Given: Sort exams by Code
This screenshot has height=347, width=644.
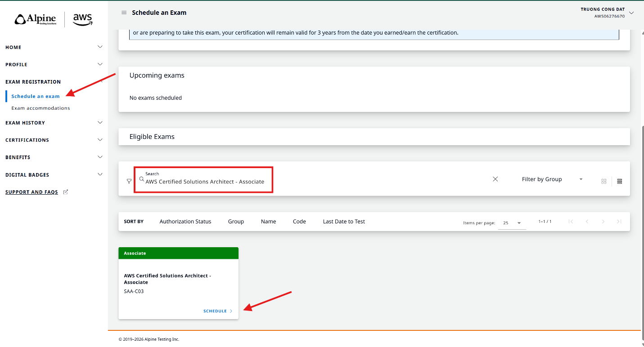Looking at the screenshot, I should 299,222.
